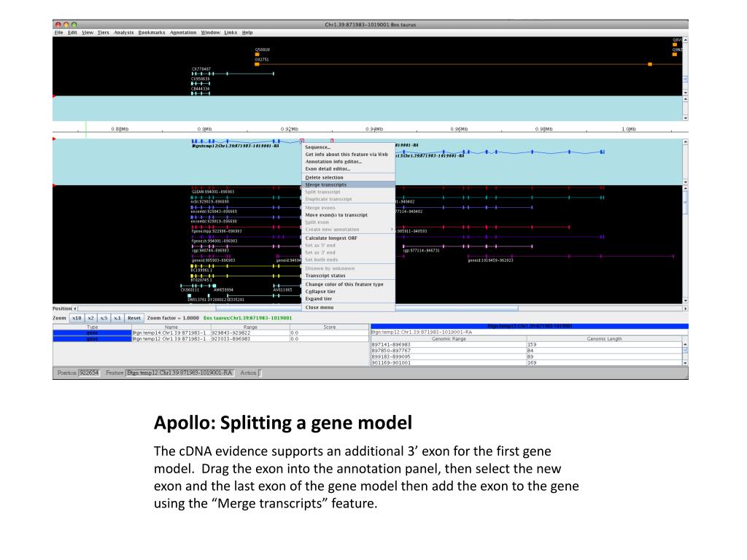Open Transcript status menu entry

tap(348, 275)
